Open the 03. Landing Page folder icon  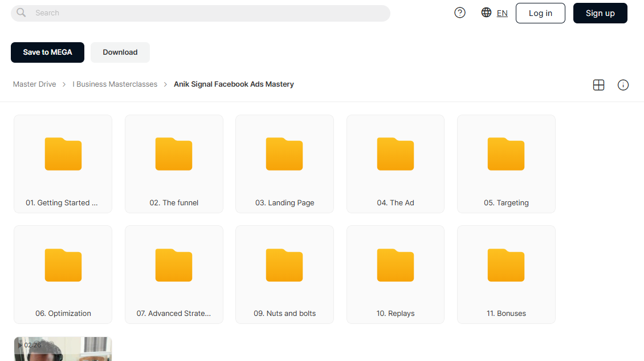pos(284,154)
